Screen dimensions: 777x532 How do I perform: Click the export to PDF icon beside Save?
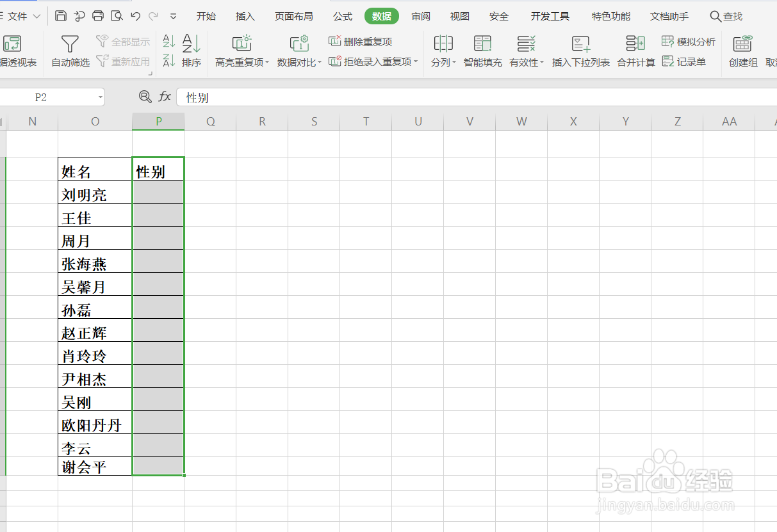(79, 16)
